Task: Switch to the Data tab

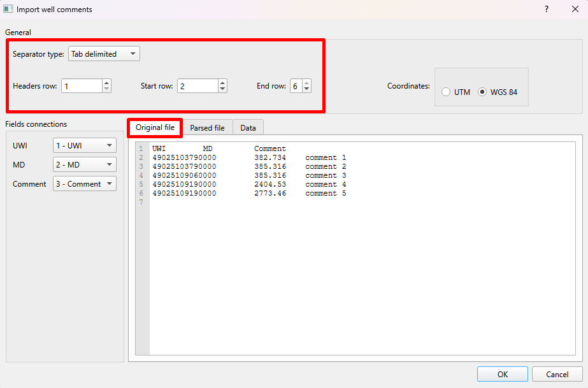Action: [248, 127]
